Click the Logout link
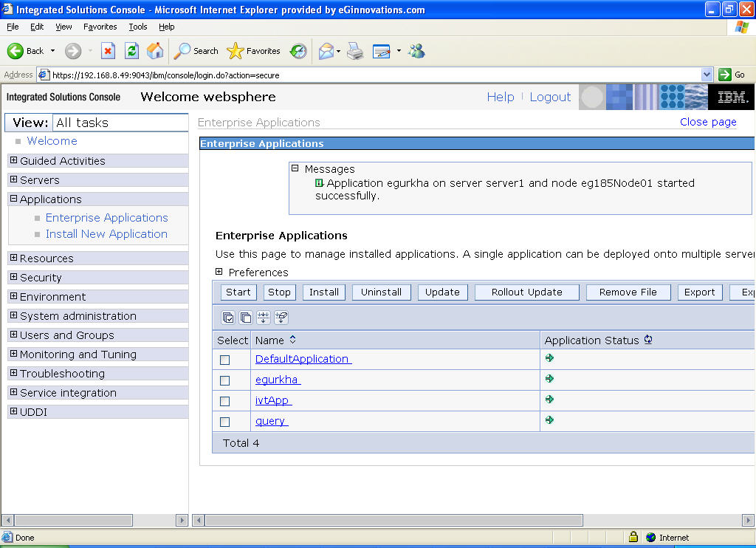The image size is (756, 548). coord(550,97)
